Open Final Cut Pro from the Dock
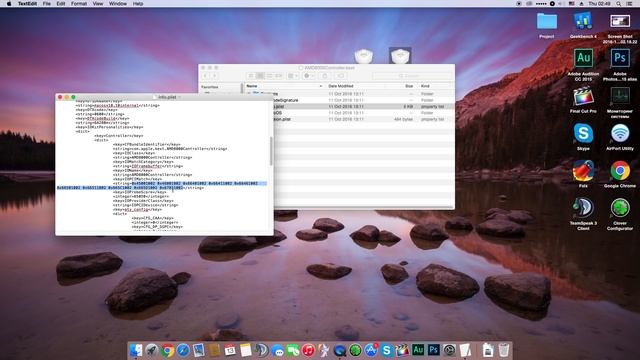 [402, 350]
